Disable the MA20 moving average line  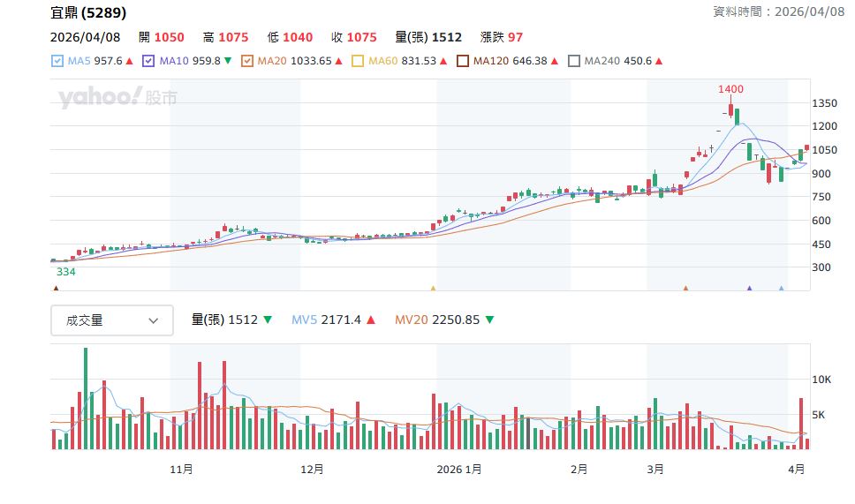click(x=247, y=61)
